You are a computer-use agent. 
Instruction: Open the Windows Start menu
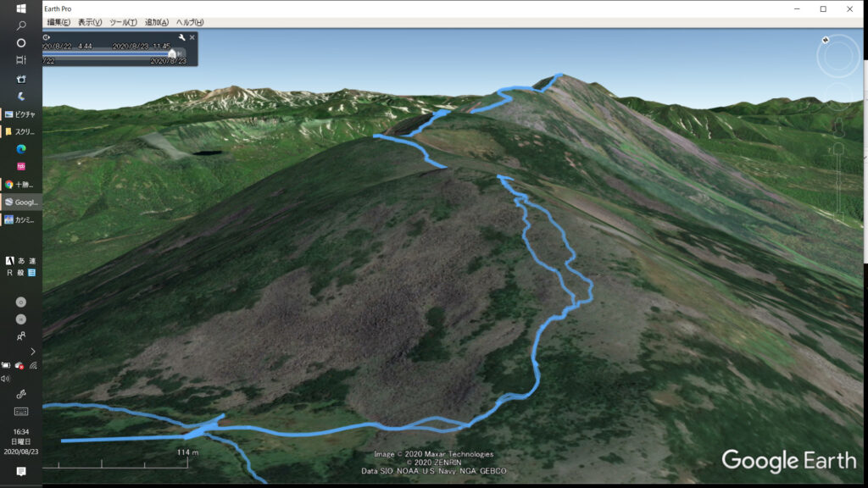tap(21, 8)
